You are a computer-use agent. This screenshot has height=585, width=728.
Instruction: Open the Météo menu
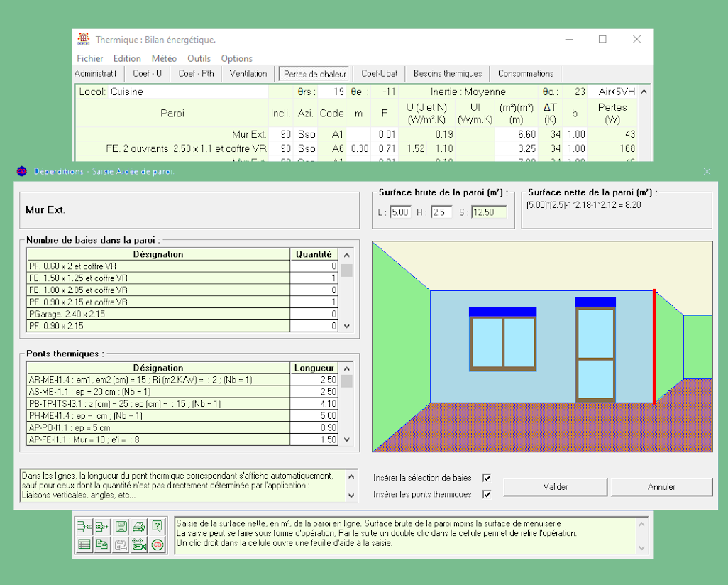pyautogui.click(x=164, y=58)
